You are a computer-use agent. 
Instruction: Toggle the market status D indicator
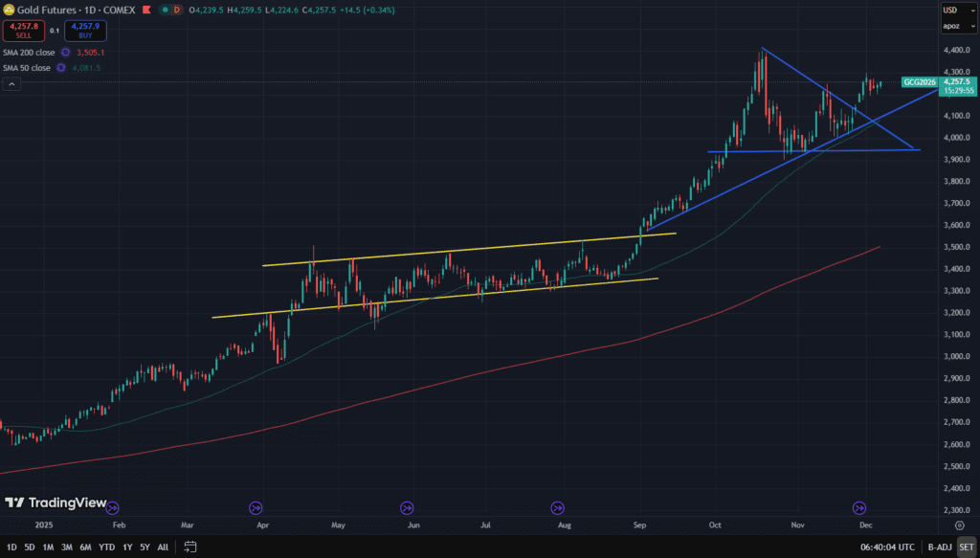click(176, 10)
